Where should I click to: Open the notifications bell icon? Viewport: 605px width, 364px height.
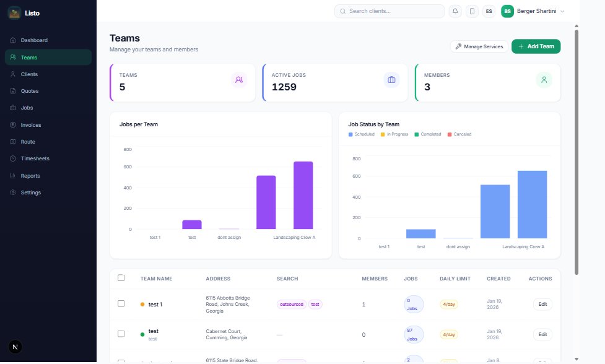(x=455, y=11)
